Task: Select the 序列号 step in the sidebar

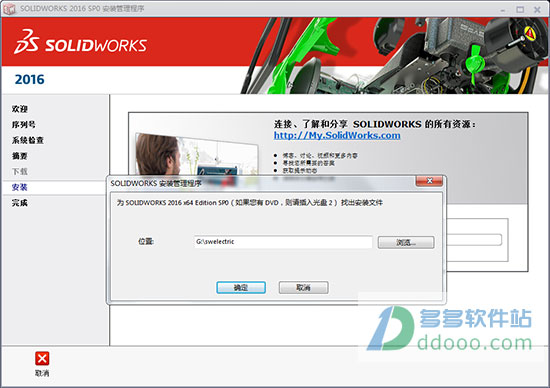Action: pyautogui.click(x=24, y=125)
